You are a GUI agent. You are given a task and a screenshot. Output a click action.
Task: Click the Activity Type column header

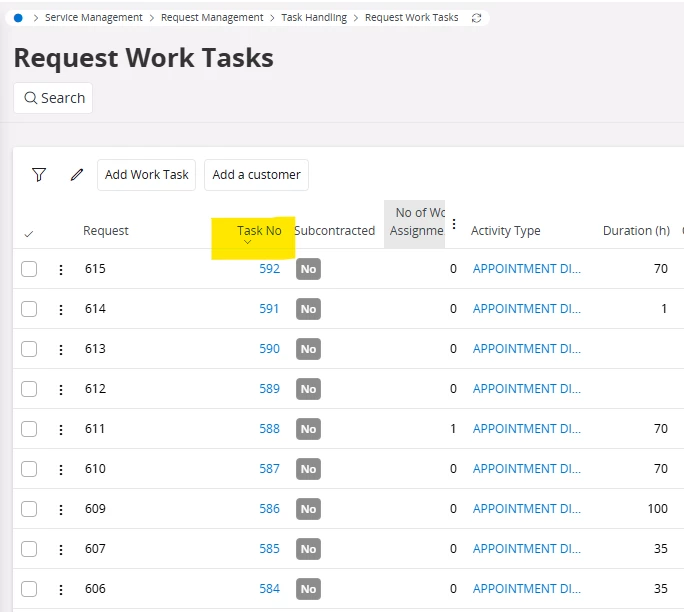pyautogui.click(x=505, y=231)
